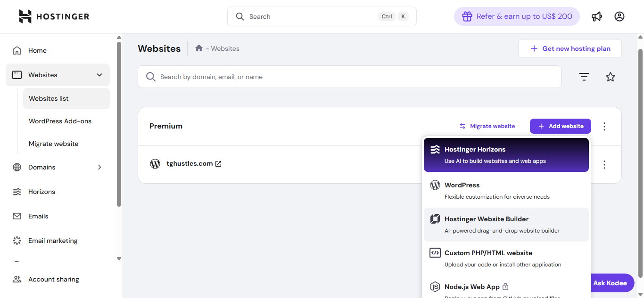Viewport: 644px width, 298px height.
Task: Open the Domains globe icon
Action: coord(17,167)
